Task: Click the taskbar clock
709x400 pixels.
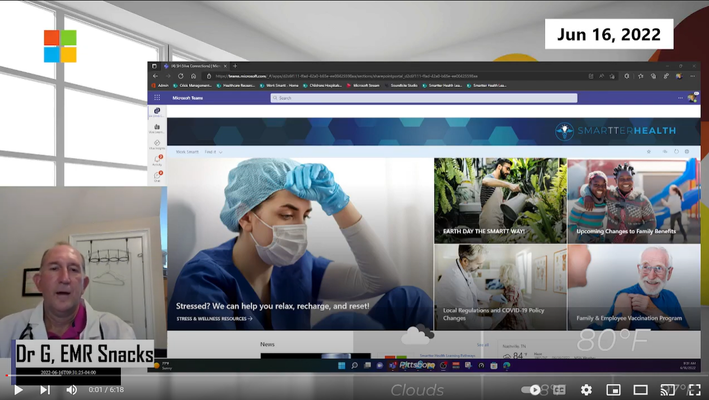Action: tap(688, 365)
